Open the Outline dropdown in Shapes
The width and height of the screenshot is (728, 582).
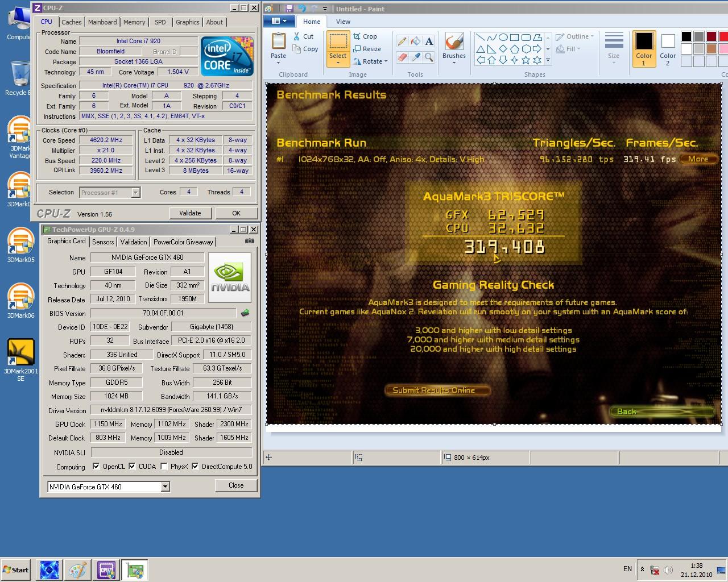[x=576, y=36]
